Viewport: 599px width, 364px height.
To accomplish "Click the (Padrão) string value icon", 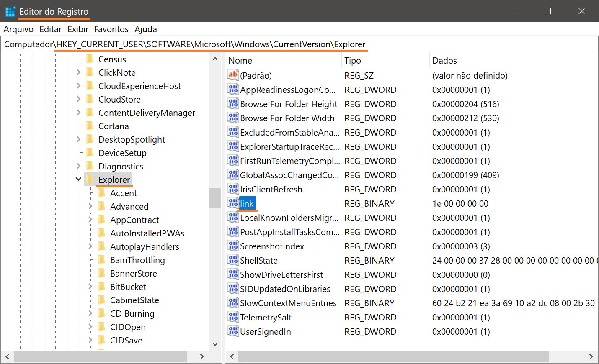I will (233, 75).
